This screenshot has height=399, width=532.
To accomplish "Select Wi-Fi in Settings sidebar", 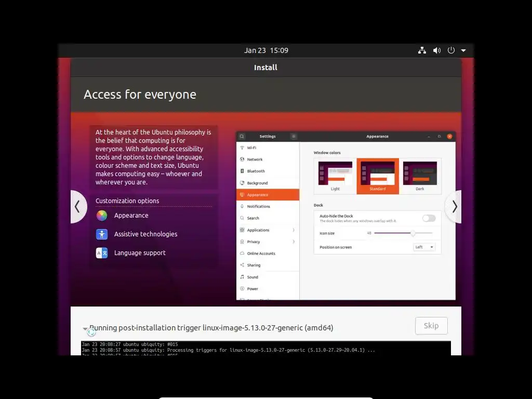I will [268, 148].
